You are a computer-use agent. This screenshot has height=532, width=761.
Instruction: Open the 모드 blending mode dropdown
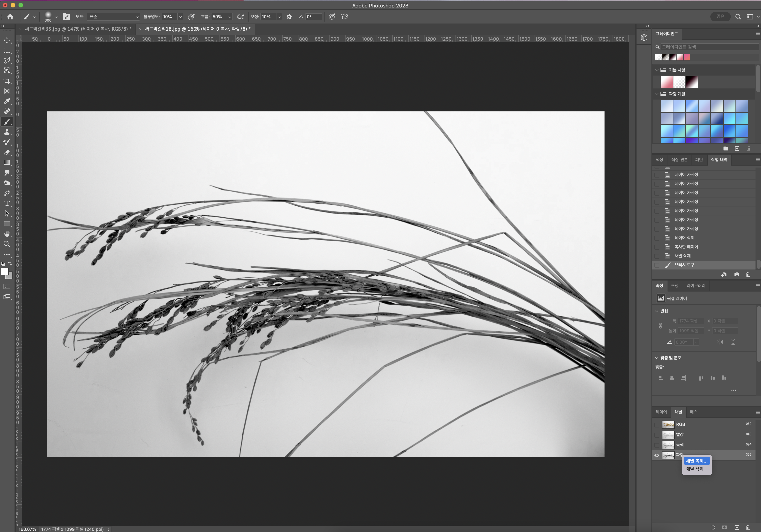(x=113, y=16)
